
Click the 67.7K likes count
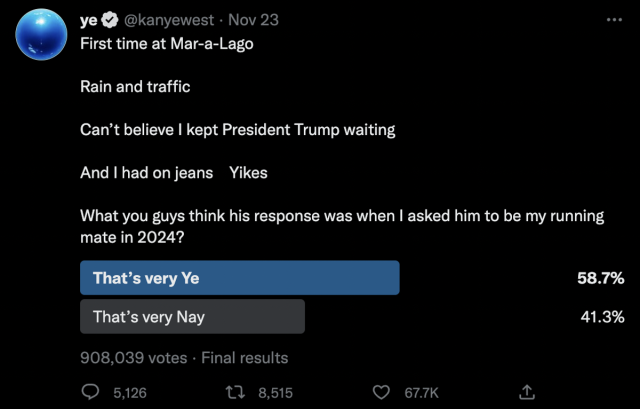pos(421,393)
